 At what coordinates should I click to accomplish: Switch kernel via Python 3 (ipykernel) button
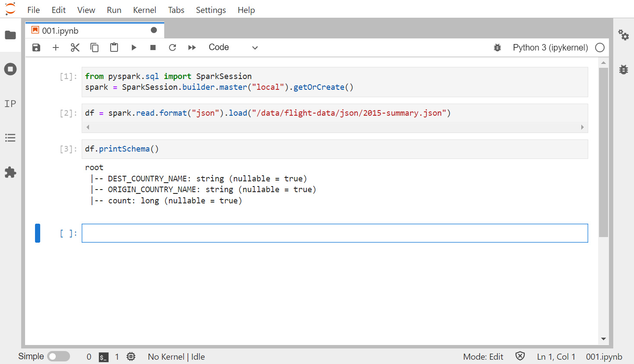(550, 47)
